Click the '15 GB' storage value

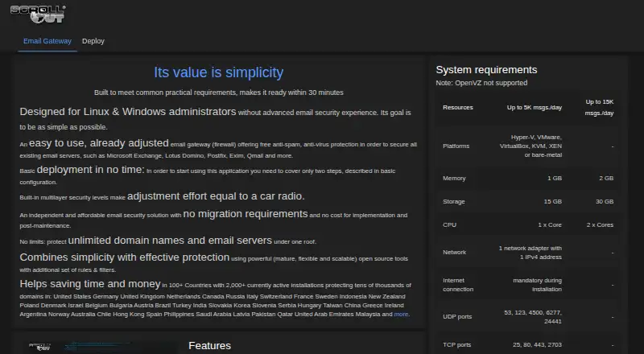[x=553, y=202]
